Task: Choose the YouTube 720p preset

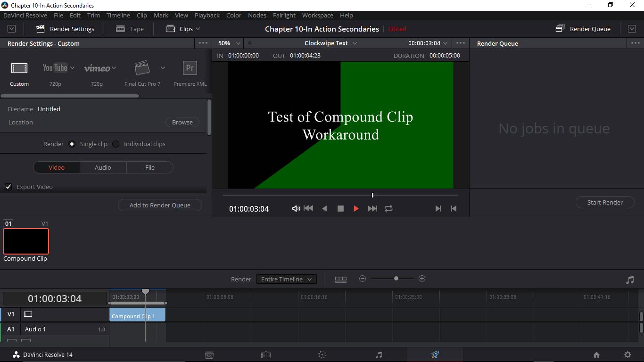Action: click(x=55, y=68)
